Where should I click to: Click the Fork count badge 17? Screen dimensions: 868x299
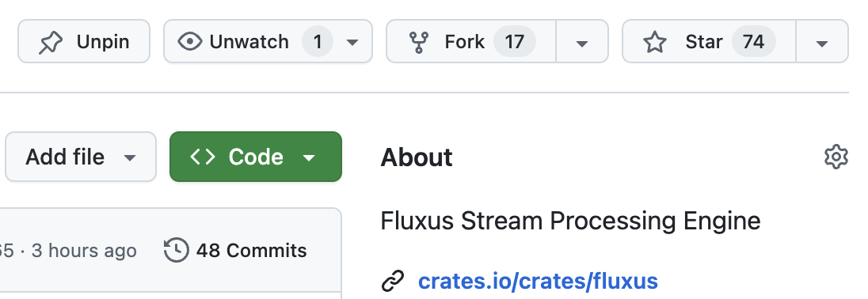pyautogui.click(x=514, y=41)
